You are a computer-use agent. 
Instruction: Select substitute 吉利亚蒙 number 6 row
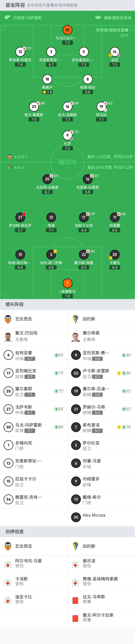click(x=34, y=355)
